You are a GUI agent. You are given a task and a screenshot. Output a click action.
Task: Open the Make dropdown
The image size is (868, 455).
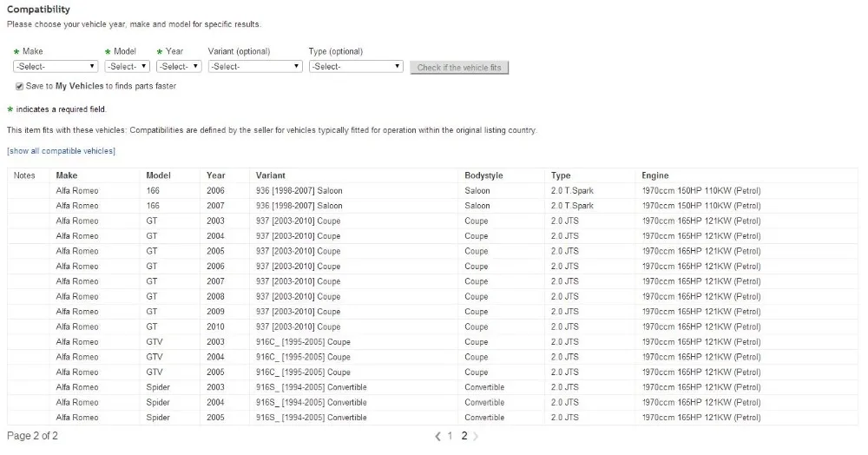(56, 66)
